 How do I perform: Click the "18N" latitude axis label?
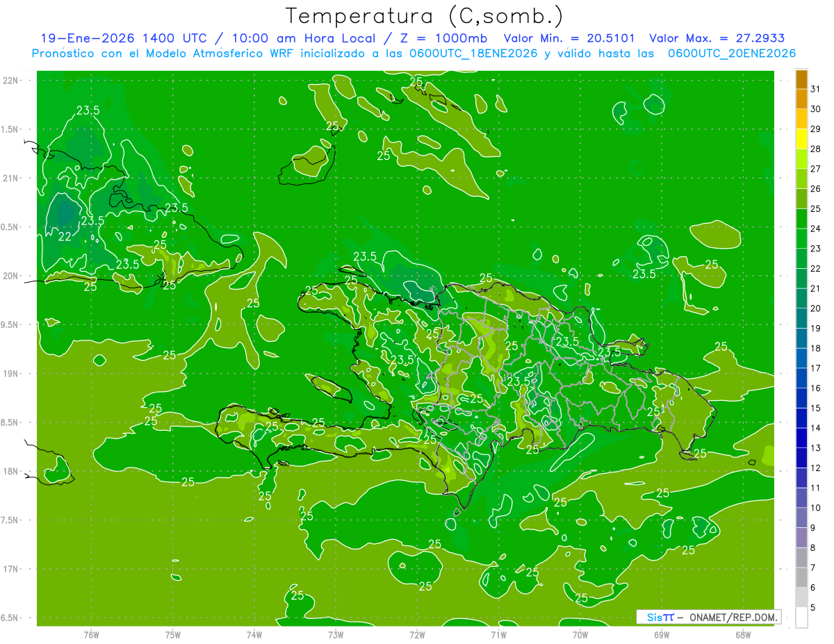tap(10, 471)
